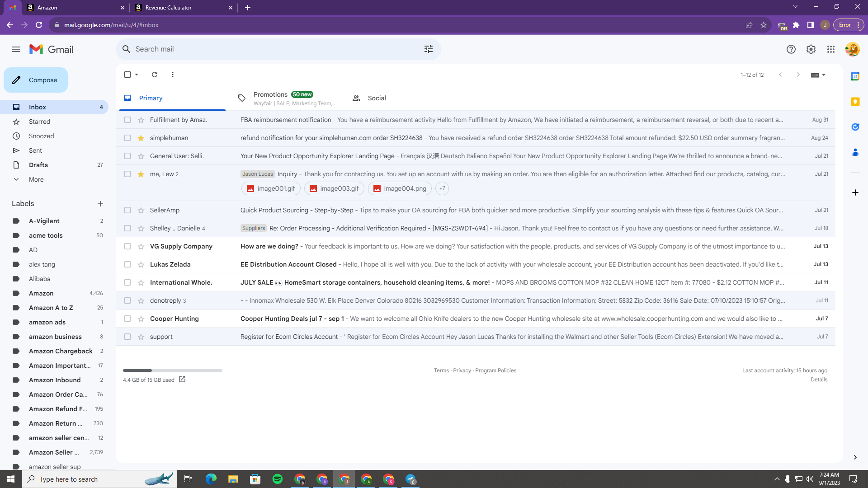
Task: Go to older messages page arrow
Action: coord(798,75)
